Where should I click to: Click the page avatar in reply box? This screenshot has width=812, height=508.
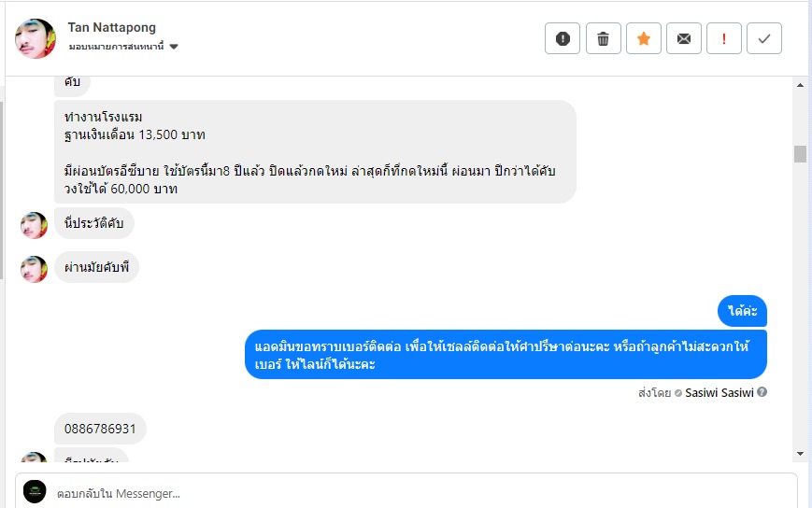[35, 492]
